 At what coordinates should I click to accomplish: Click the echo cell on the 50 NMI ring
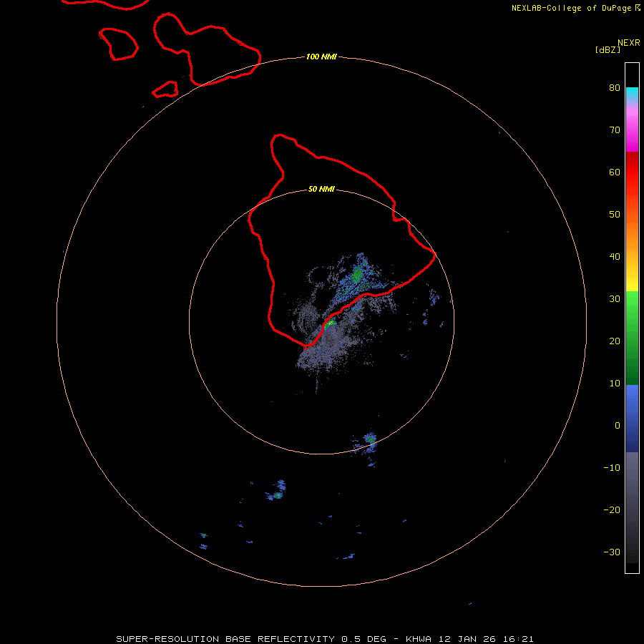pos(371,440)
